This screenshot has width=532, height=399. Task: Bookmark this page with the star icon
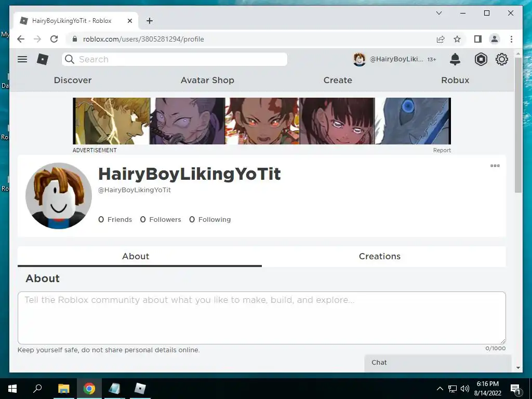(457, 39)
